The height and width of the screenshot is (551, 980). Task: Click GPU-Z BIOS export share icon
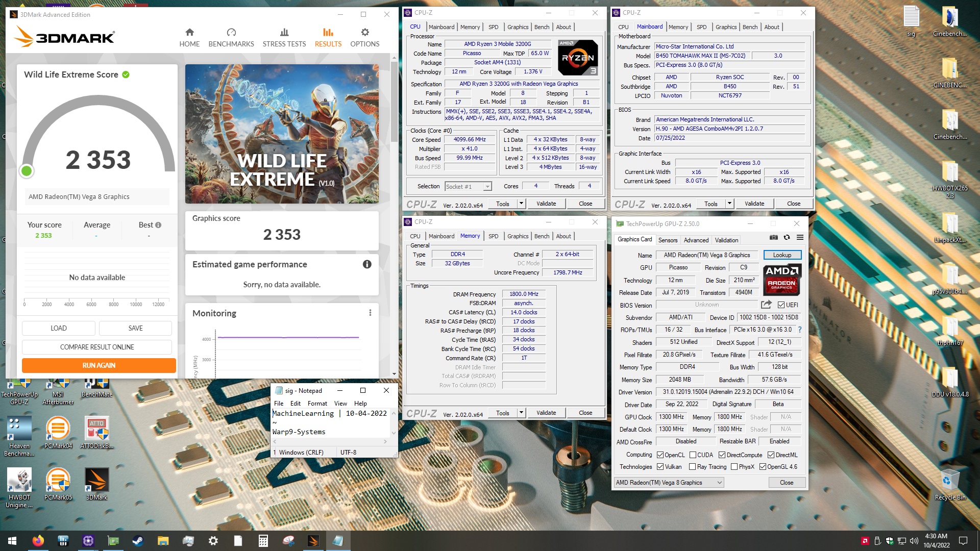click(x=766, y=305)
